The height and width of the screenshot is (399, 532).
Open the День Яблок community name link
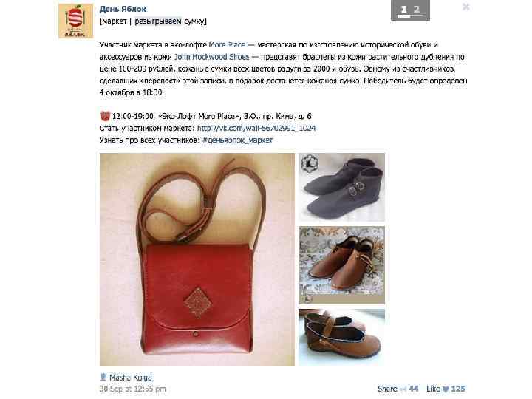coord(123,9)
